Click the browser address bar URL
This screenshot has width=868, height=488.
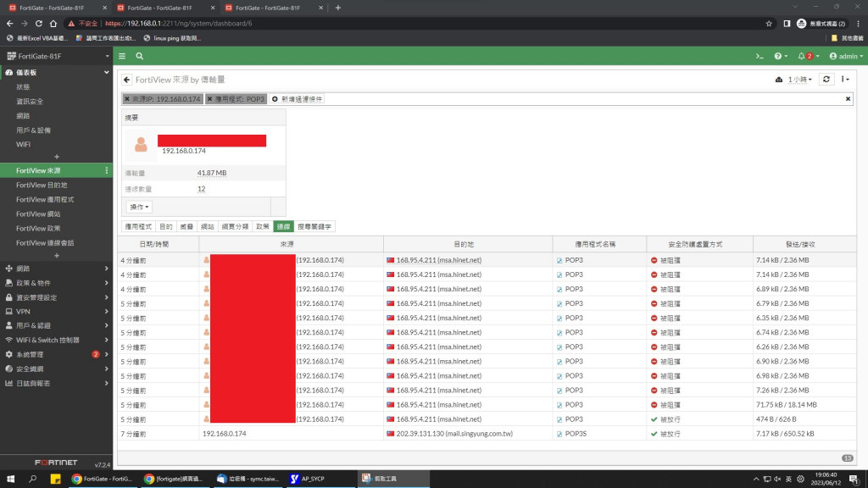click(x=178, y=23)
